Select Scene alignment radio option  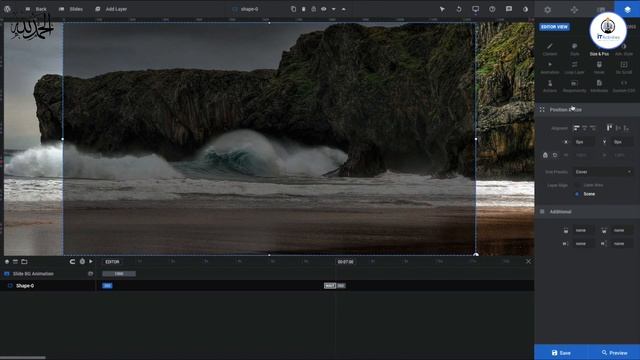(x=577, y=194)
